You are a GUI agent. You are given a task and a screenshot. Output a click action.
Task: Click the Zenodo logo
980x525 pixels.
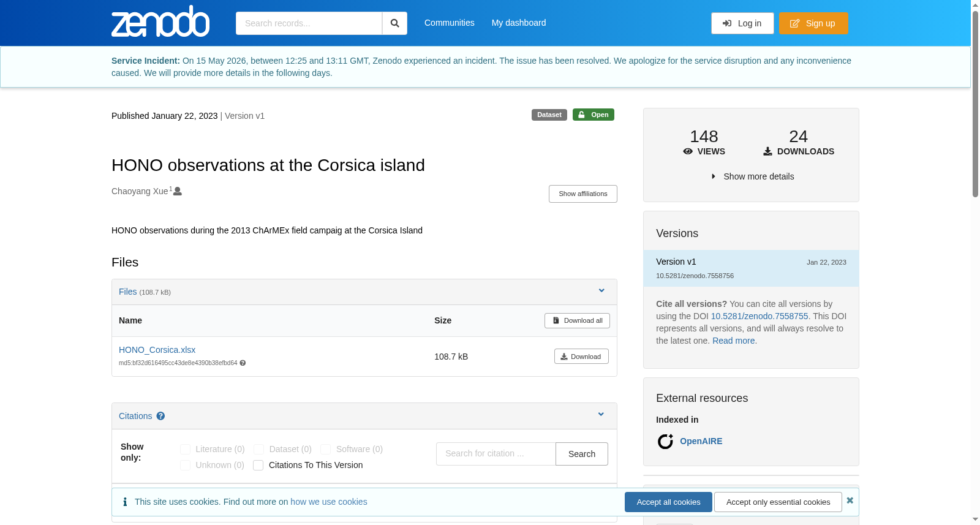point(160,21)
